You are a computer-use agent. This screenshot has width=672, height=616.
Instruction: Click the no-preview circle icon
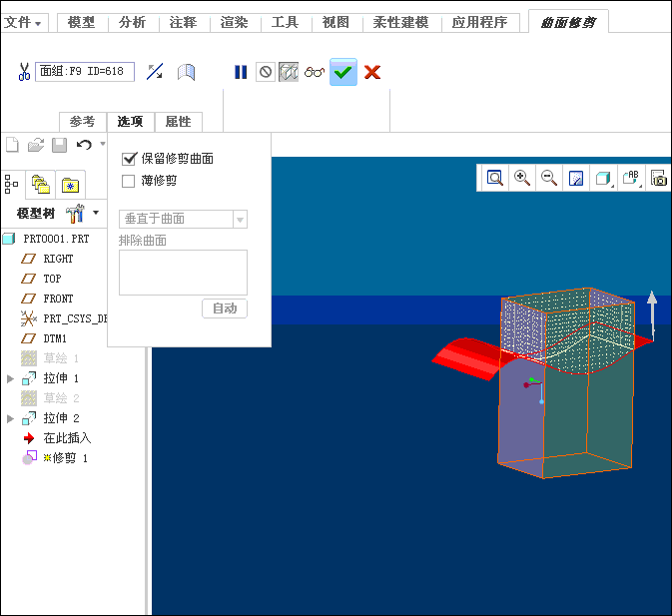(x=266, y=72)
